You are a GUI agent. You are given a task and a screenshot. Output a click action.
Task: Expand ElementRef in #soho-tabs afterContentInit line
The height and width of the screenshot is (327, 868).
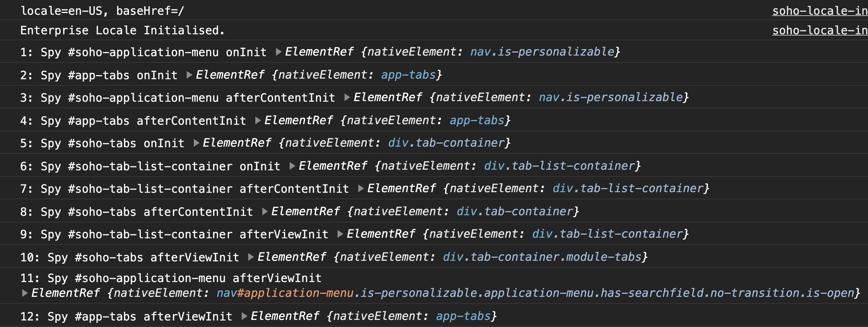[264, 211]
